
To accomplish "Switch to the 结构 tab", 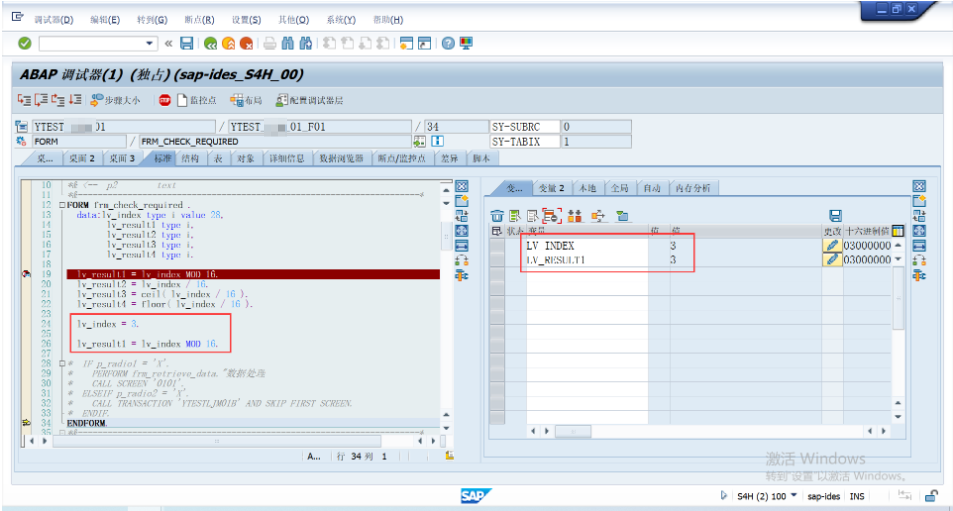I will 190,159.
